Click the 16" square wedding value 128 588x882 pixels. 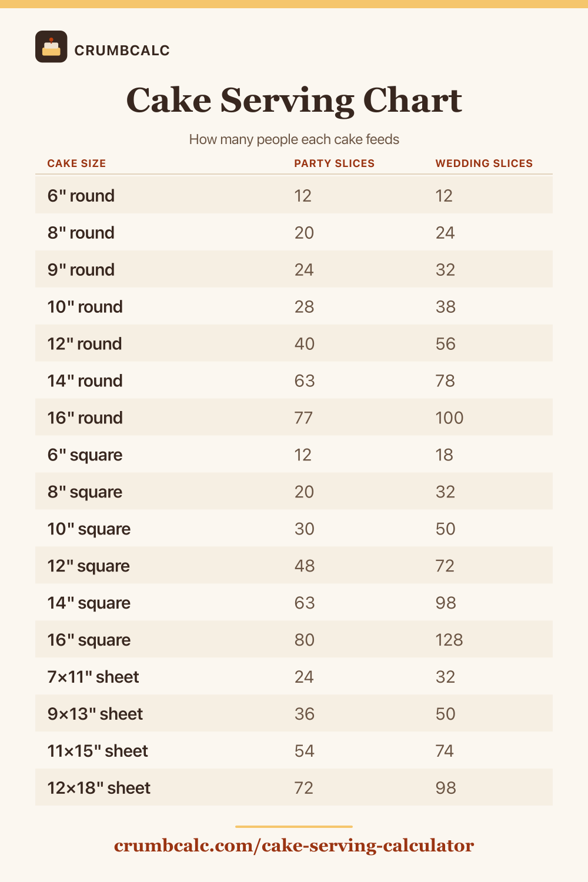click(449, 640)
